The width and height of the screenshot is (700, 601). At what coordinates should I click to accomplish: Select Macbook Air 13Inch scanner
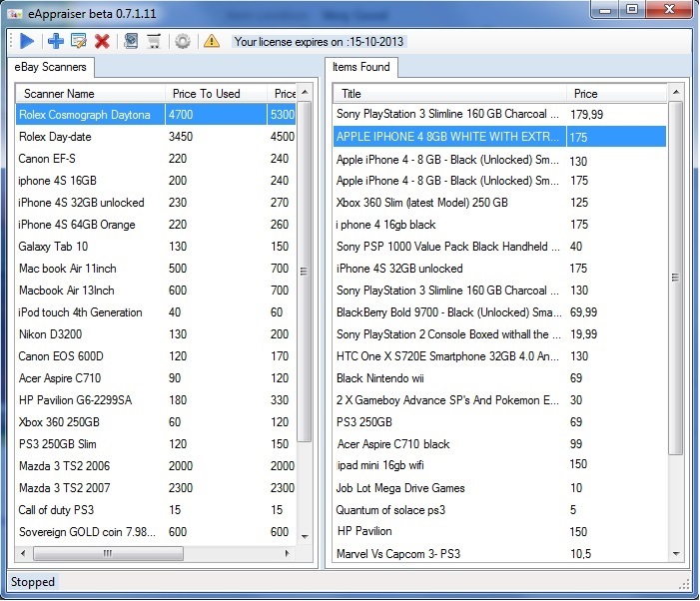tap(156, 291)
